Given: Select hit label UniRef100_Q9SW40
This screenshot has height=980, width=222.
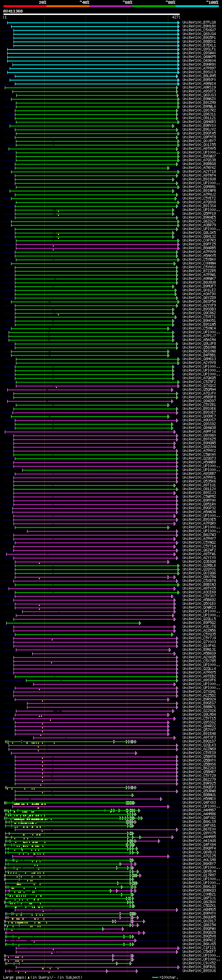Looking at the screenshot, I should point(199,53).
